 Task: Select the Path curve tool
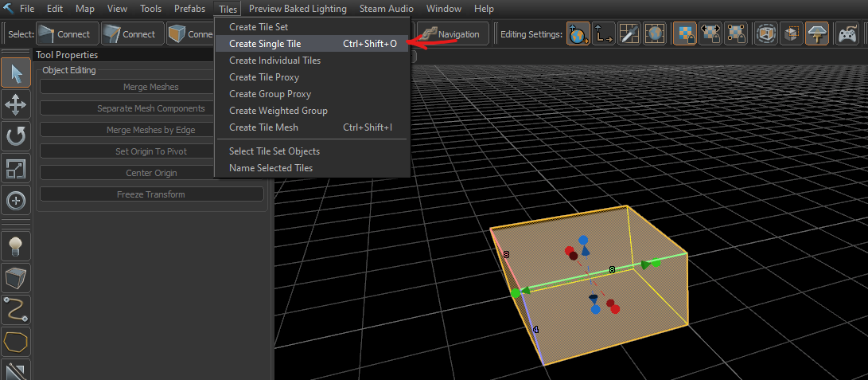[x=15, y=310]
